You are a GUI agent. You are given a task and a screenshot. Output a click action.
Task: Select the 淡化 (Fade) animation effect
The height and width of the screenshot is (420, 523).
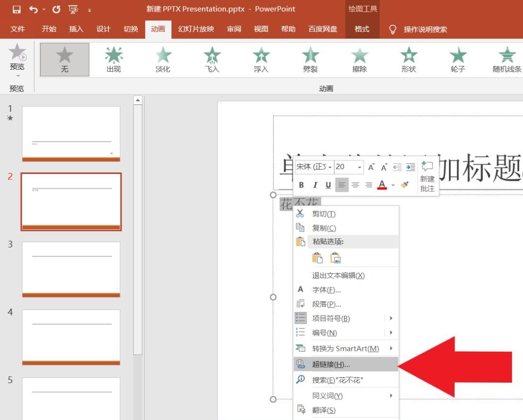coord(163,59)
